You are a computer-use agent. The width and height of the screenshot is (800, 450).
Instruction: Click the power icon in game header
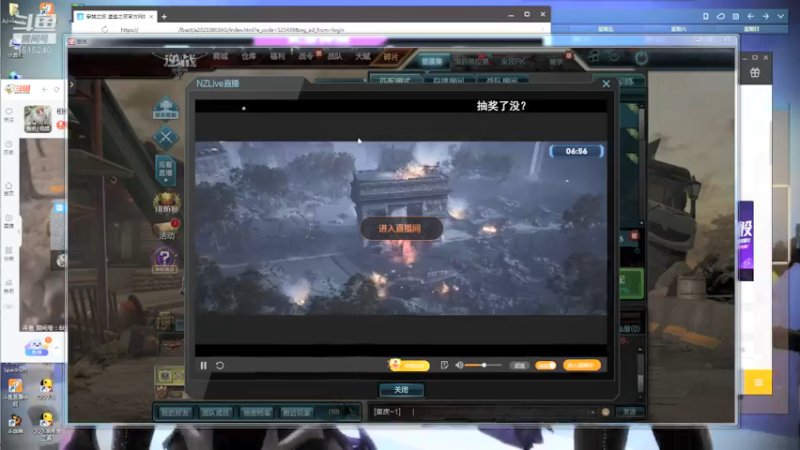tap(641, 58)
